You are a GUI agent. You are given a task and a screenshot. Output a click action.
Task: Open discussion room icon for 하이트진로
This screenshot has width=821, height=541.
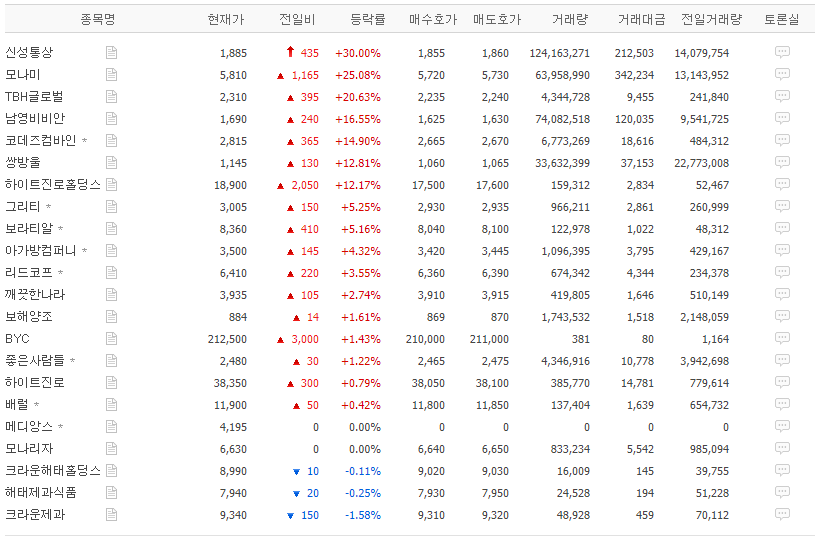[x=782, y=382]
